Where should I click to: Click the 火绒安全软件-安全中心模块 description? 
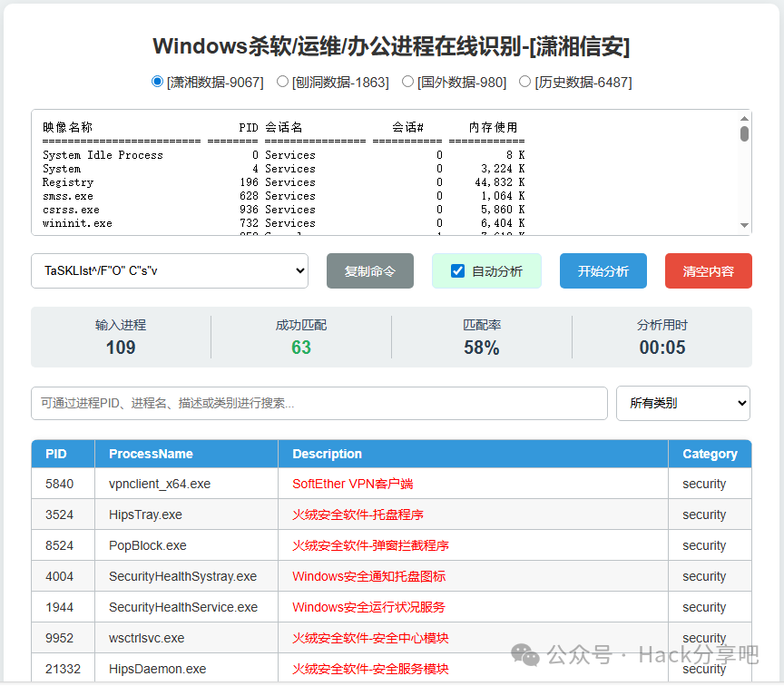370,638
